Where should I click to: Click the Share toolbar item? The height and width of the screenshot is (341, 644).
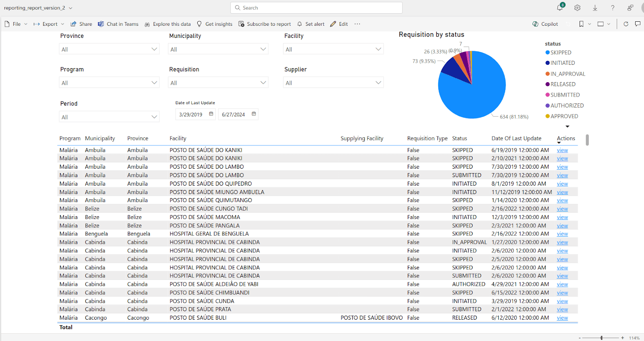click(x=81, y=24)
